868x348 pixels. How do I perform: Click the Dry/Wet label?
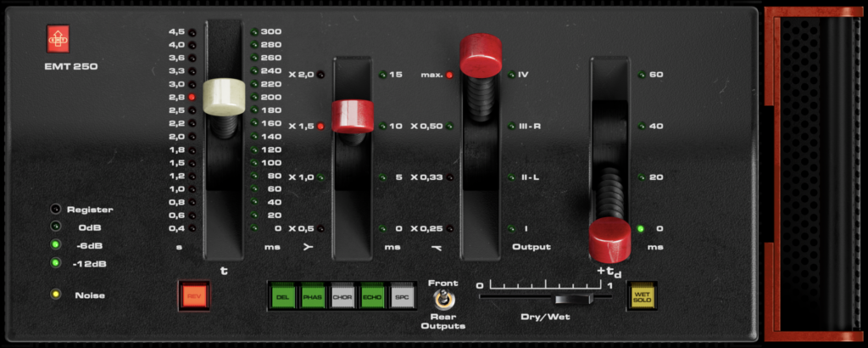coord(545,317)
